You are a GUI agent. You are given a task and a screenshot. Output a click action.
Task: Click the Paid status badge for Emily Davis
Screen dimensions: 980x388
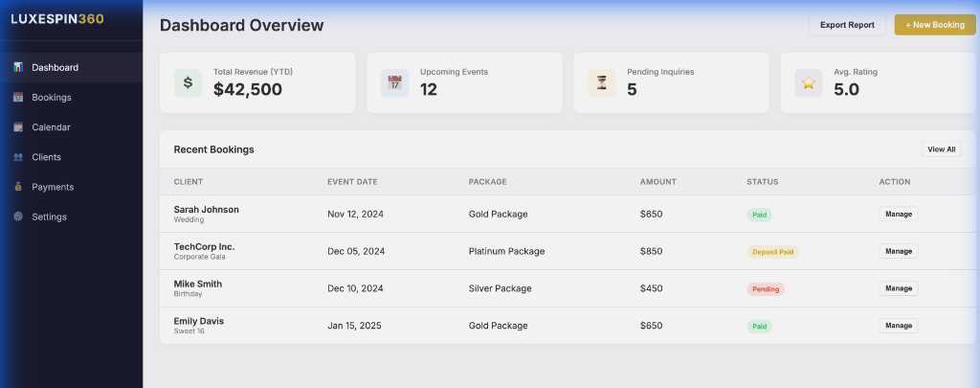759,326
